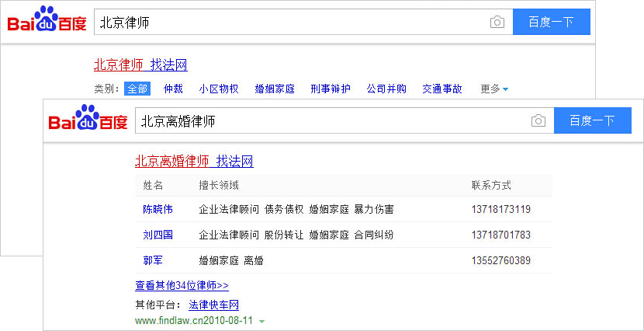Open lawyer 刘四国's profile link
The width and height of the screenshot is (644, 331).
tap(158, 235)
